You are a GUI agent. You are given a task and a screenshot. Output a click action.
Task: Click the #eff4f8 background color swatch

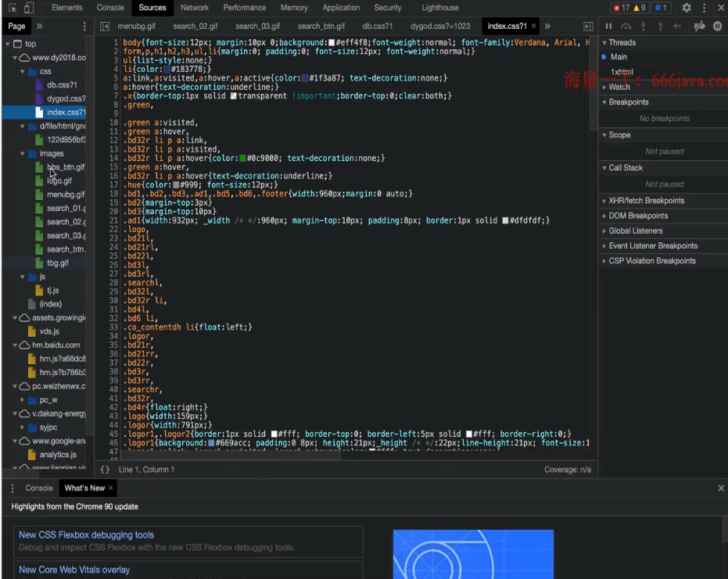point(332,43)
